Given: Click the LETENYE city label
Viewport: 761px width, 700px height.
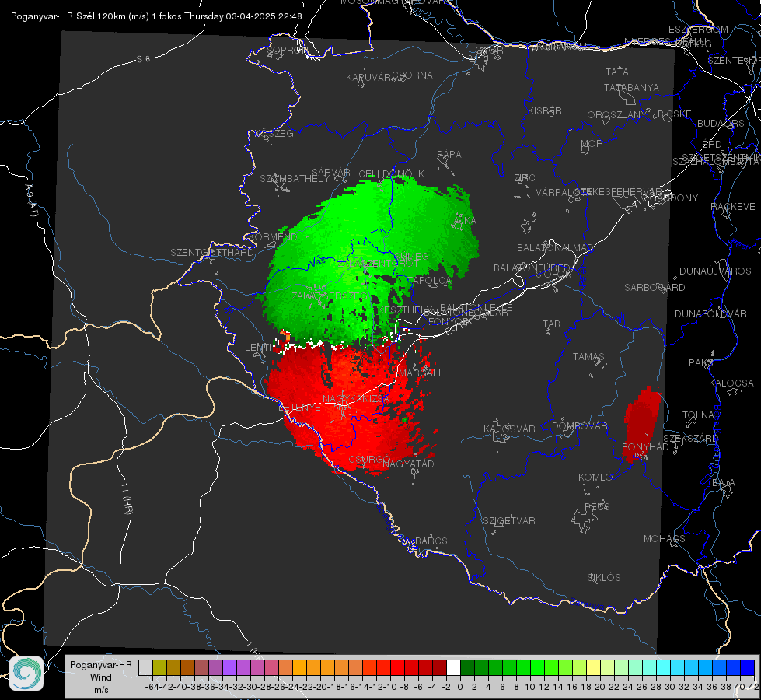Looking at the screenshot, I should pyautogui.click(x=299, y=408).
